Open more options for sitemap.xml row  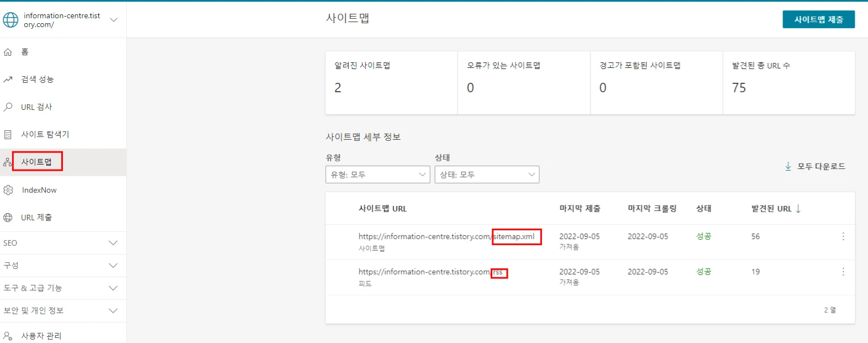tap(843, 236)
